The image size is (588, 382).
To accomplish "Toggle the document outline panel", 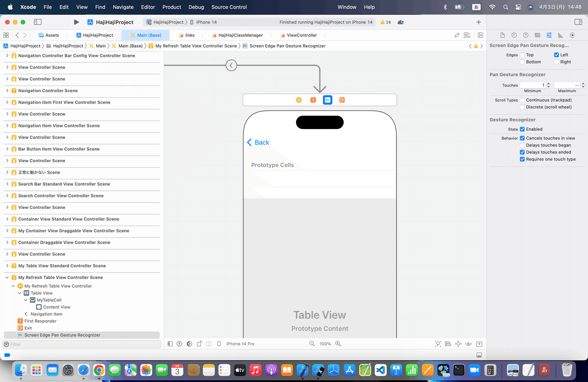I will [170, 344].
